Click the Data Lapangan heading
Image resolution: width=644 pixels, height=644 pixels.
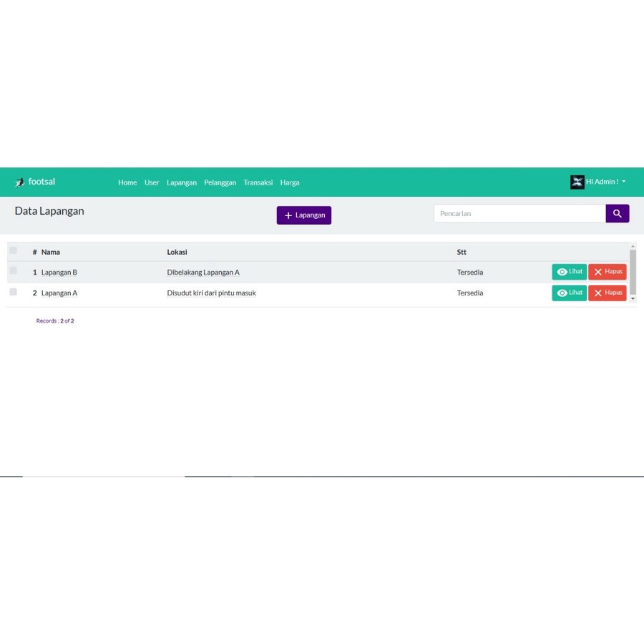(49, 211)
